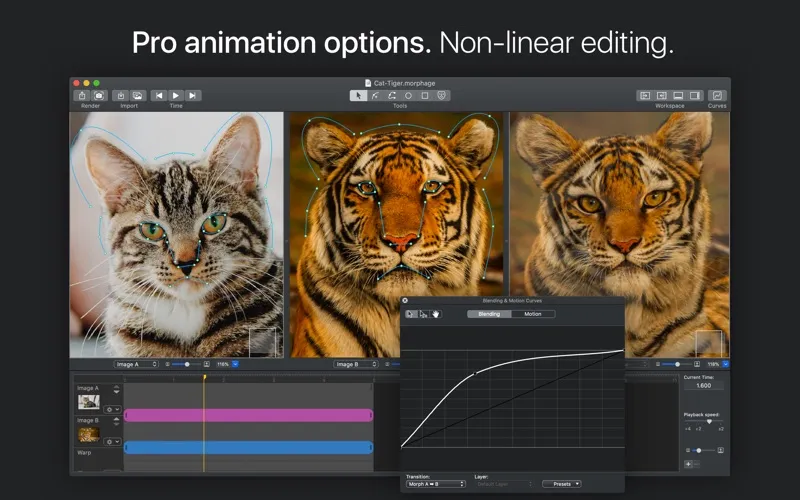This screenshot has width=800, height=500.
Task: Select the curve point selection tool
Action: (x=411, y=314)
